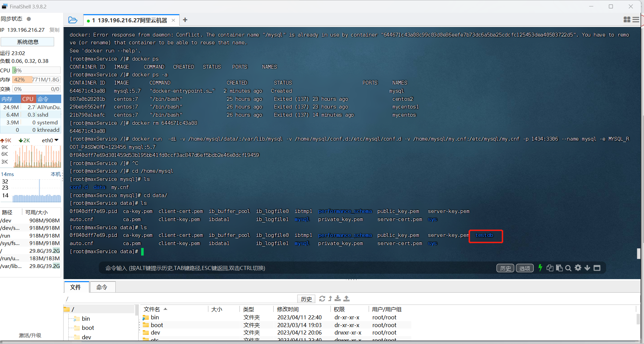The width and height of the screenshot is (644, 344).
Task: Sort files by 大小 column
Action: coord(224,309)
